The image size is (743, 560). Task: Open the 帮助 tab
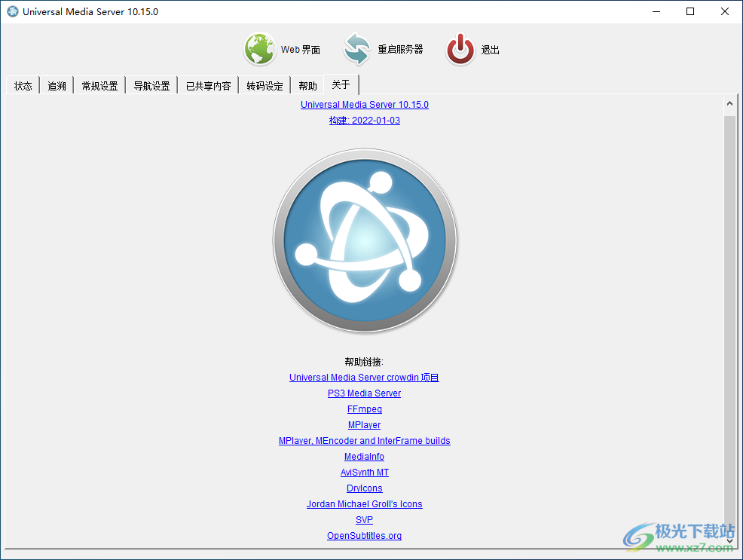(307, 85)
